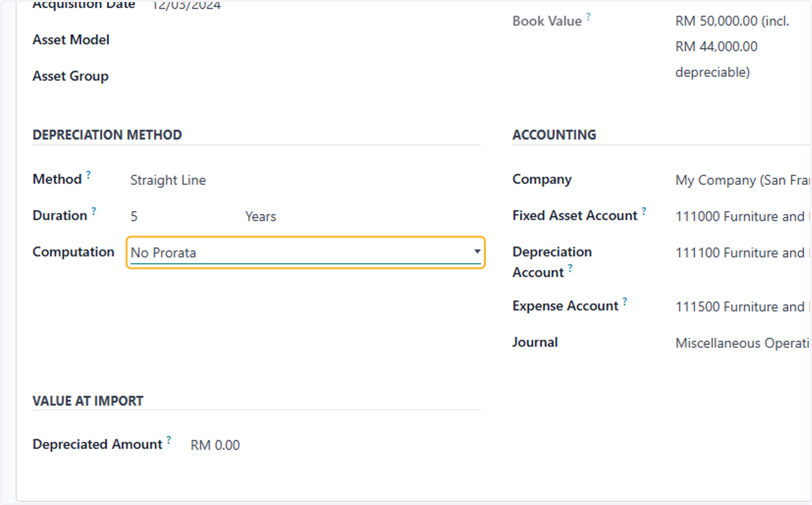This screenshot has height=505, width=812.
Task: Show the Expense Account help tooltip
Action: 625,302
